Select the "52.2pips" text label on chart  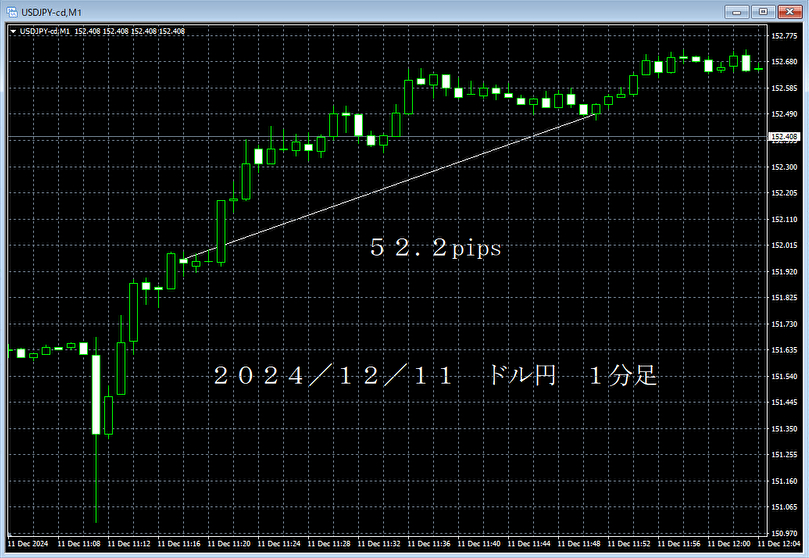(435, 248)
